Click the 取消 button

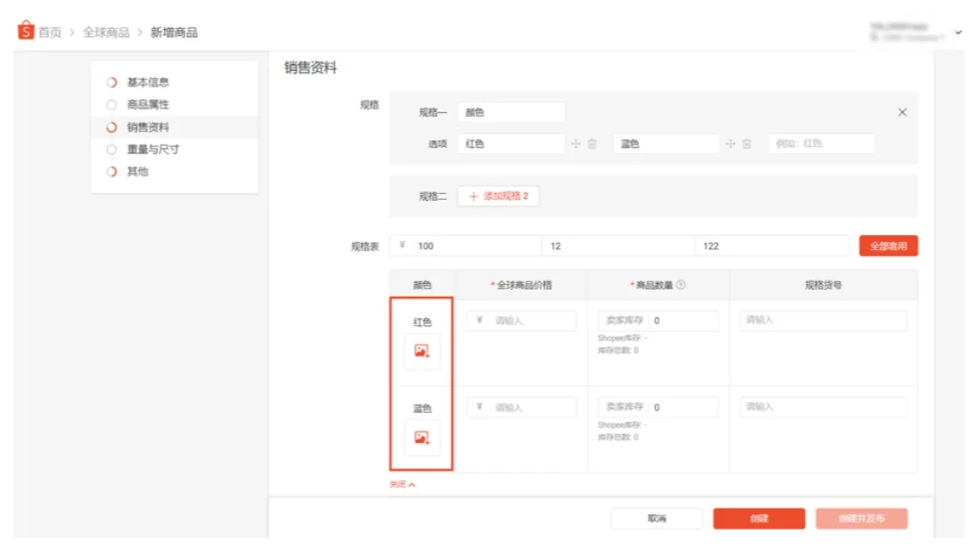(x=656, y=518)
